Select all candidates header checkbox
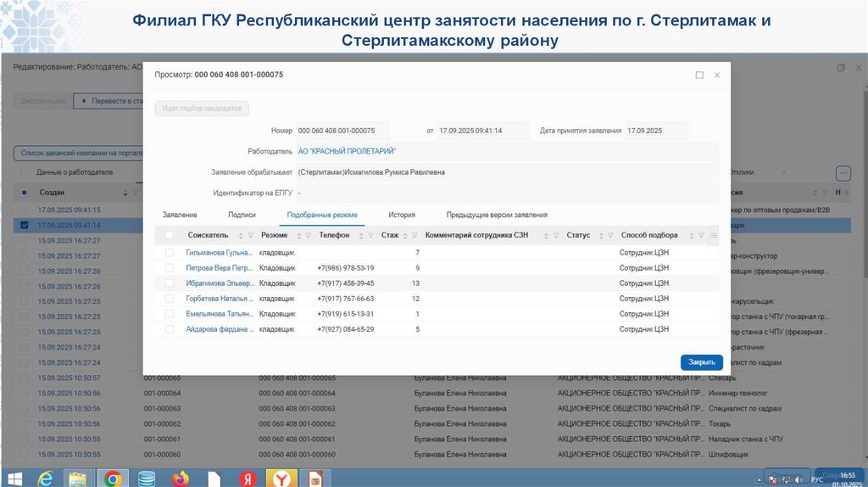 pyautogui.click(x=170, y=236)
